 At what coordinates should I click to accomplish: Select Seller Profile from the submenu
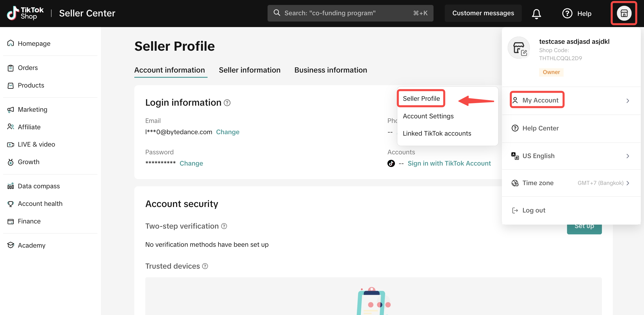(421, 99)
